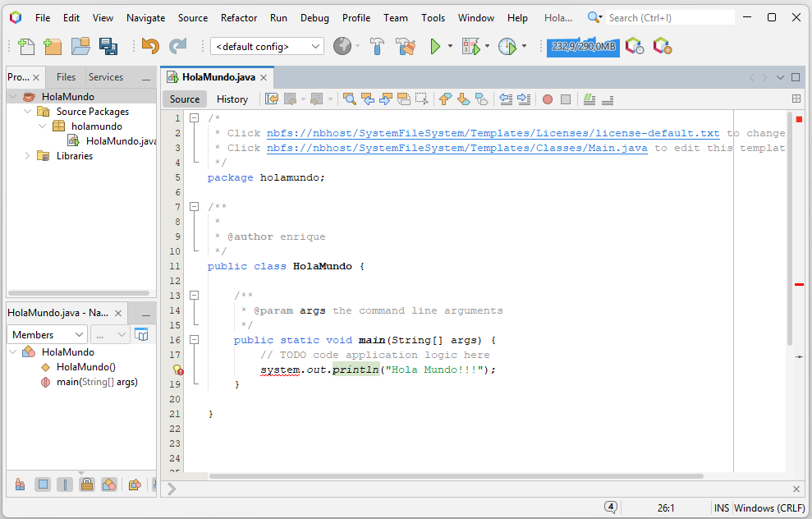This screenshot has height=519, width=812.
Task: Click the Debug Project icon
Action: (470, 47)
